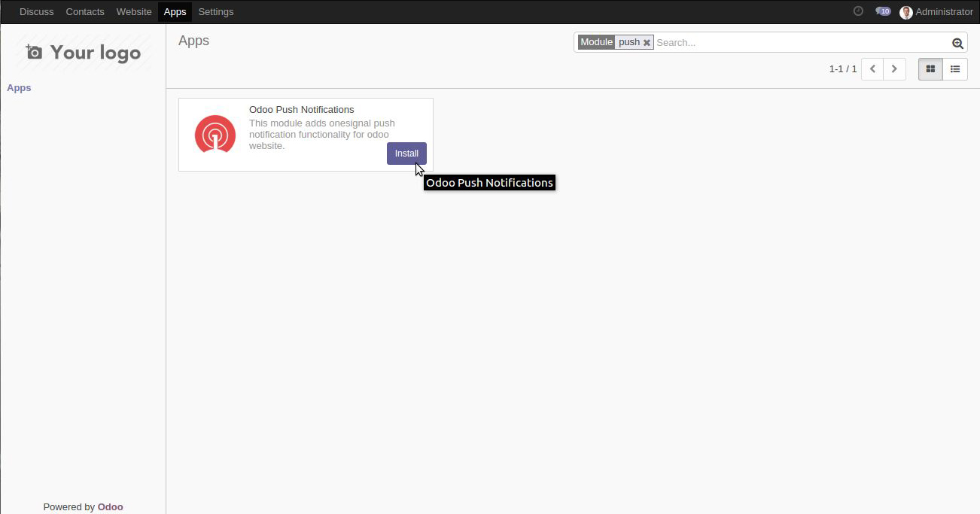The image size is (980, 514).
Task: Click the Apps breadcrumb heading
Action: click(x=193, y=41)
